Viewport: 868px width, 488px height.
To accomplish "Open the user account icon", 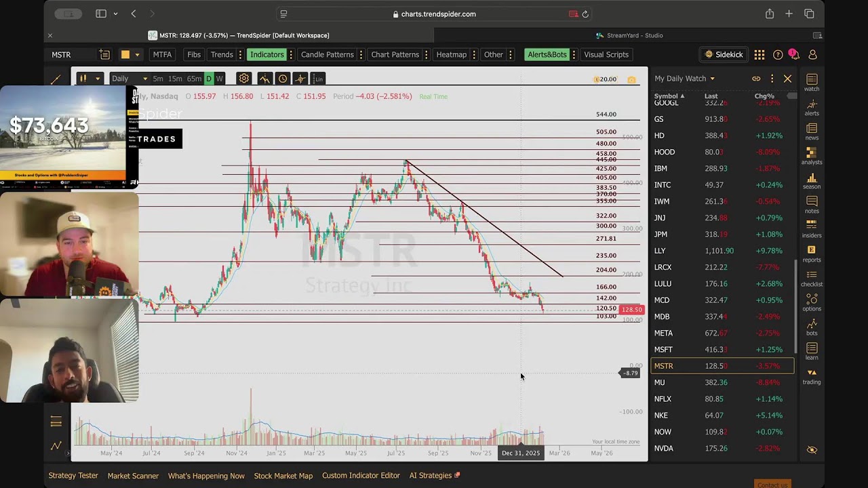I will tap(812, 55).
